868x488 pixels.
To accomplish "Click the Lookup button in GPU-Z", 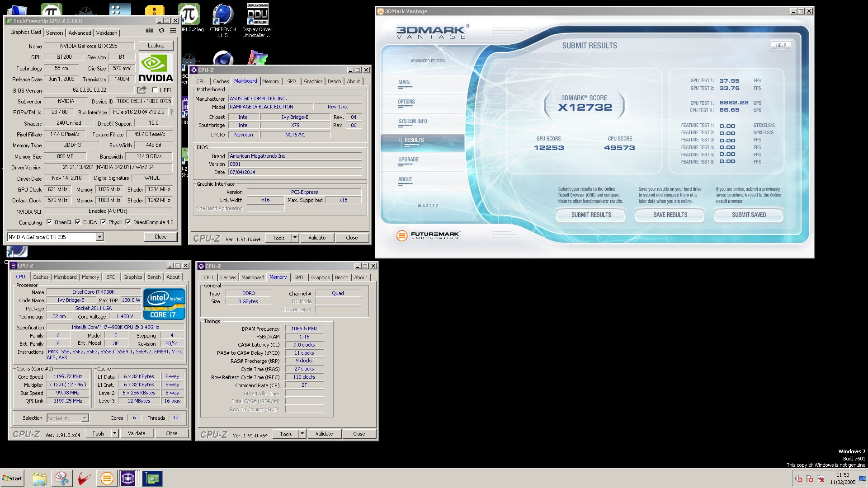I will point(156,46).
